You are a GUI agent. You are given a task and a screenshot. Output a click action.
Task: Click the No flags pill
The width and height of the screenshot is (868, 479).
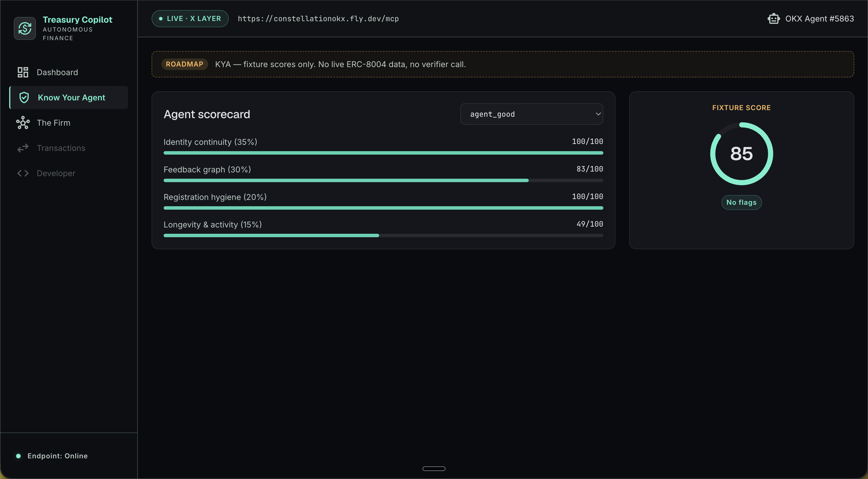point(741,202)
